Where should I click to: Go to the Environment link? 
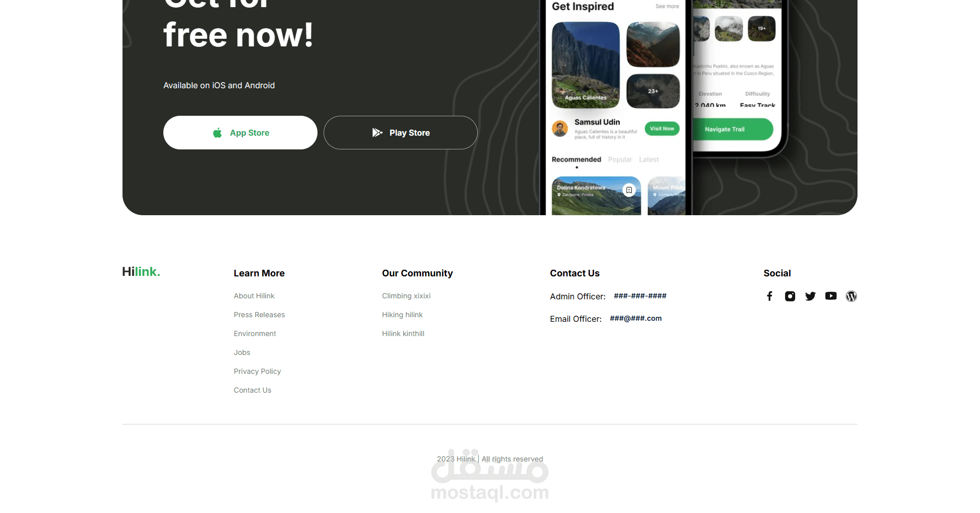point(255,334)
